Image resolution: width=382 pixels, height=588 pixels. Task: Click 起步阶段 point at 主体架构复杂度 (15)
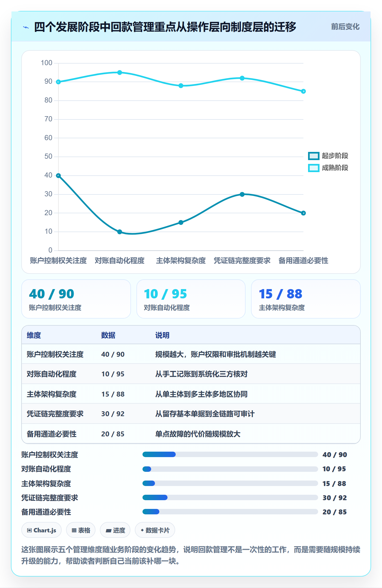point(181,223)
